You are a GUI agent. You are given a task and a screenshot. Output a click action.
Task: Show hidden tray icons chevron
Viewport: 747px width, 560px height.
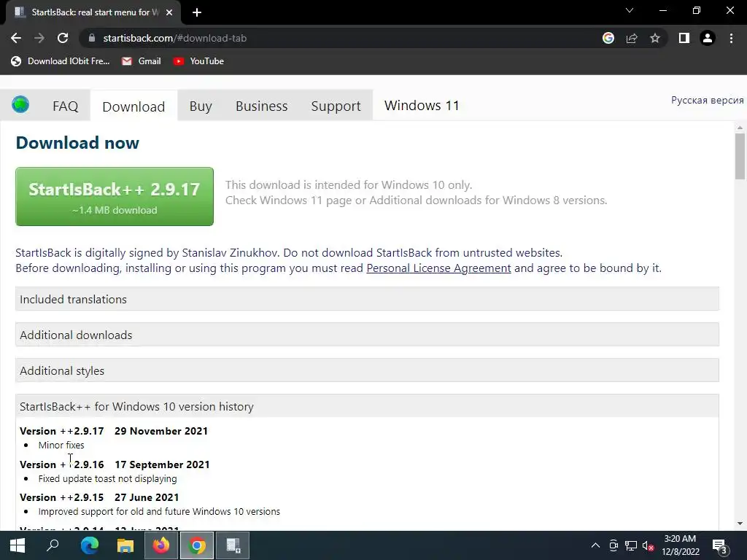coord(595,545)
